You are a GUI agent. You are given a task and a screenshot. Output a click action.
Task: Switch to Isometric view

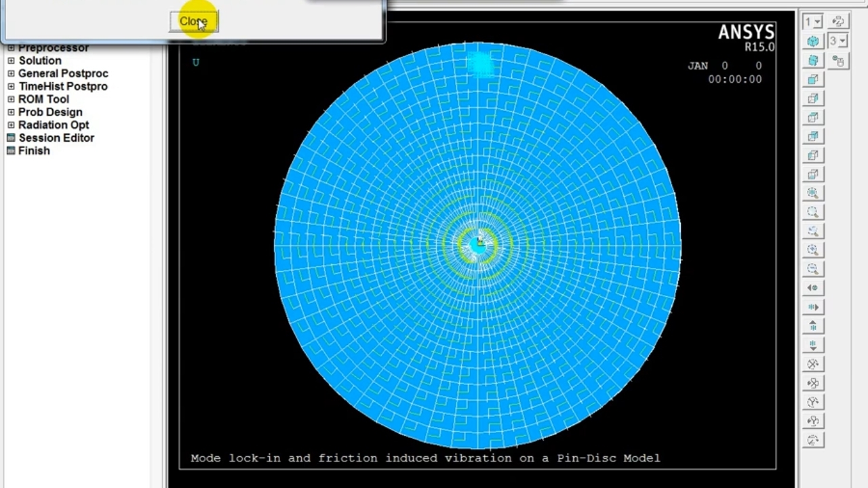coord(813,41)
